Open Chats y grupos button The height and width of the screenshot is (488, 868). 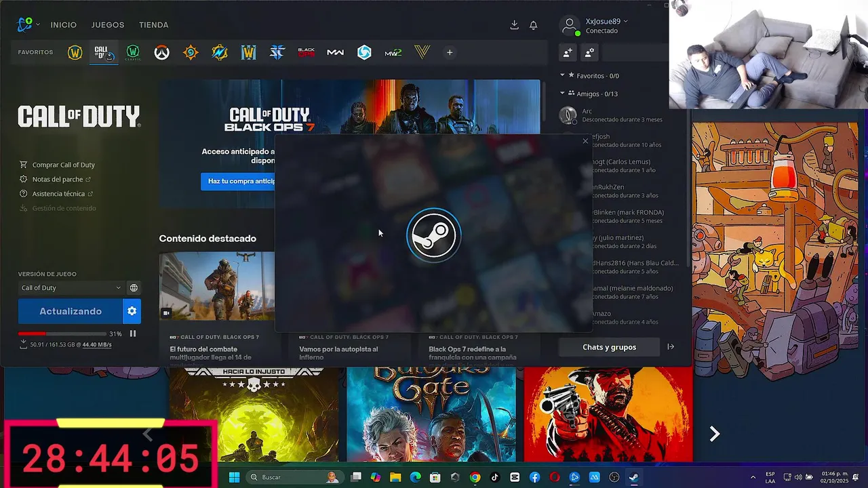click(609, 347)
